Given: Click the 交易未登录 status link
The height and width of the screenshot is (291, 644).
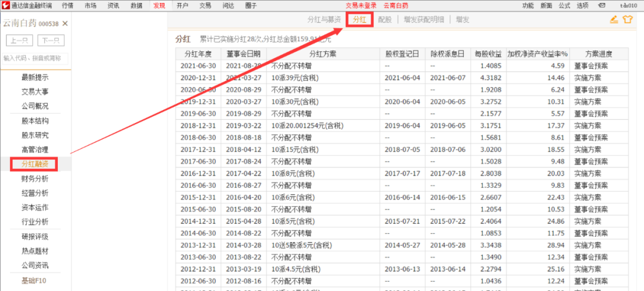Looking at the screenshot, I should (x=361, y=5).
